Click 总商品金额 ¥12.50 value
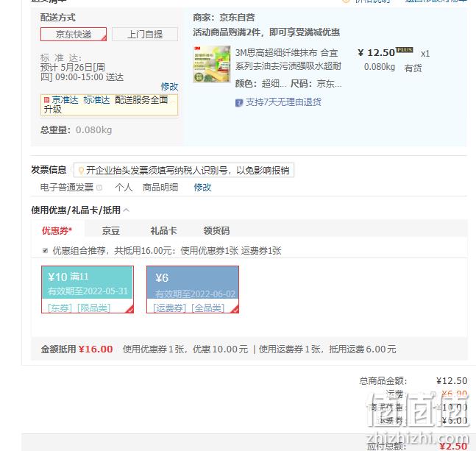Screen dimensions: 476x451 click(x=452, y=381)
